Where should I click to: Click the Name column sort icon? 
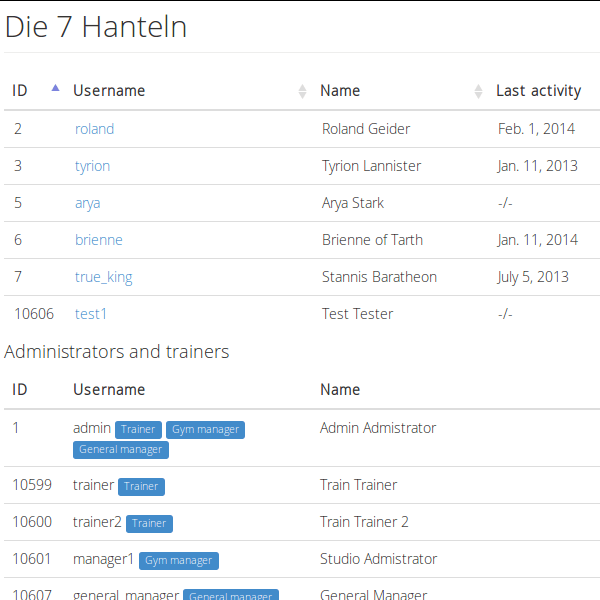(x=478, y=91)
